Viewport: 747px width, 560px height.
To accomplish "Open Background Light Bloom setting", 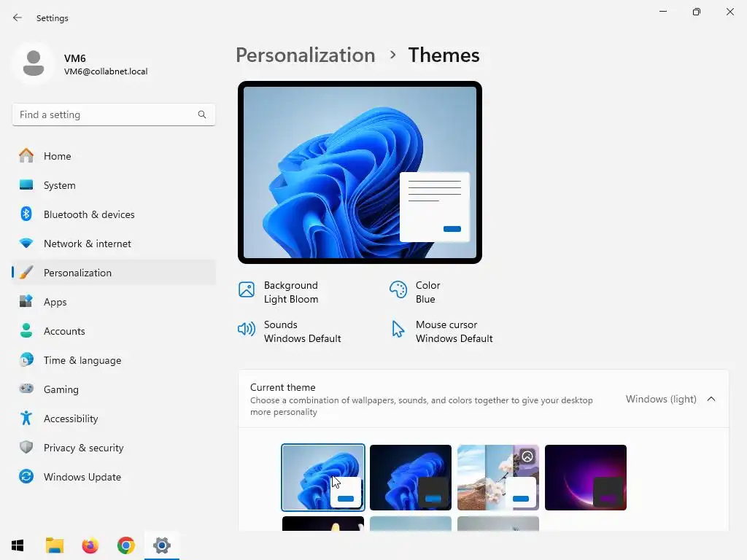I will pyautogui.click(x=291, y=292).
